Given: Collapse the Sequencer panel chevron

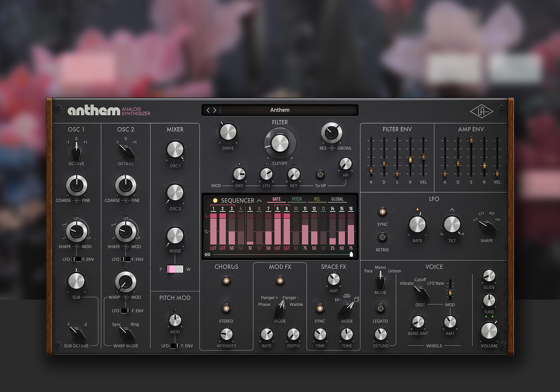Looking at the screenshot, I should click(259, 200).
